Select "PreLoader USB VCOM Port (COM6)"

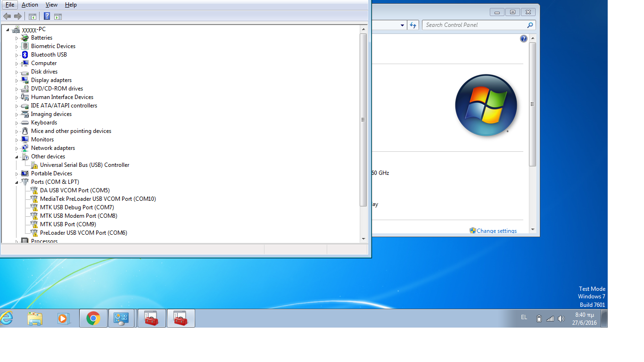click(83, 233)
